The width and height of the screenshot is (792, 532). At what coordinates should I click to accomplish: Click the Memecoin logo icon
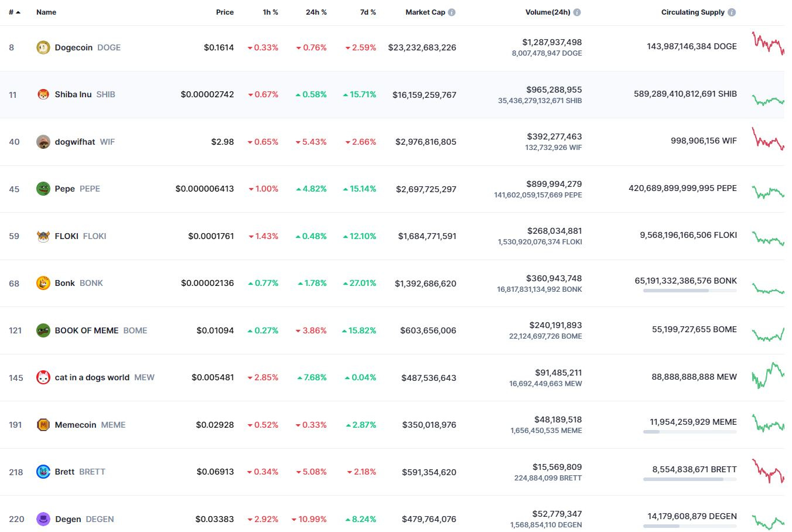(x=43, y=425)
